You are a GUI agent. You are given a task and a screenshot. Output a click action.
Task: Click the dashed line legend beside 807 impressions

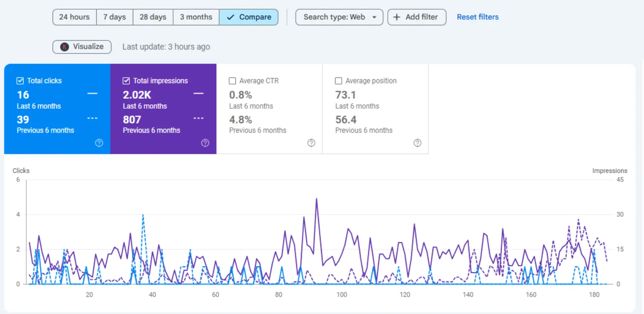[198, 118]
